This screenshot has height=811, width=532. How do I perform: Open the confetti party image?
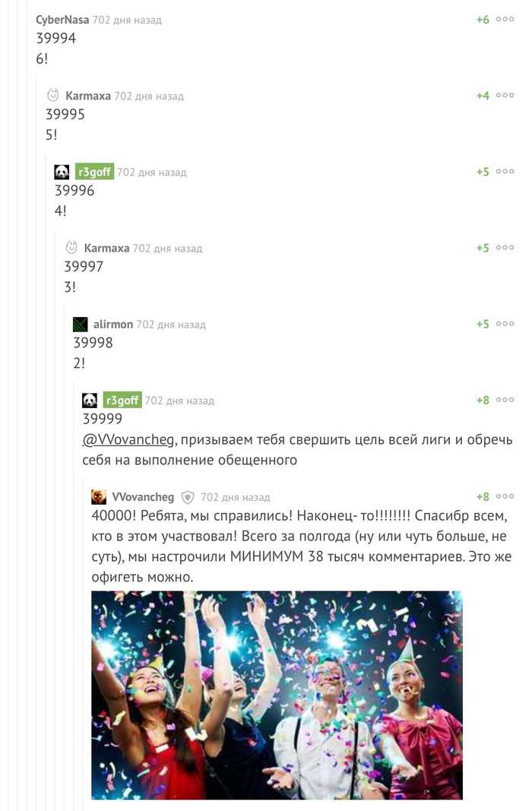click(277, 695)
